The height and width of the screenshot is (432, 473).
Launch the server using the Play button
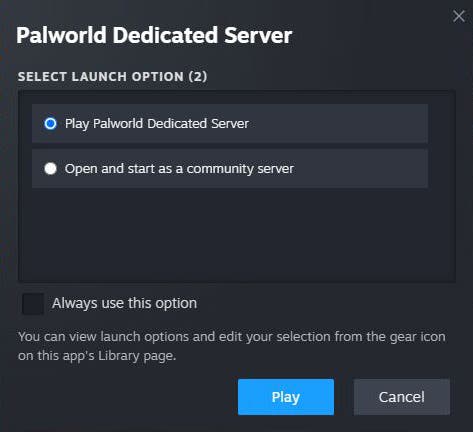pos(286,397)
